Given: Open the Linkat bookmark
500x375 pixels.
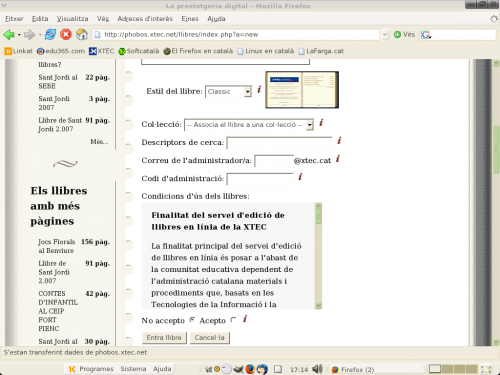Looking at the screenshot, I should [x=19, y=51].
